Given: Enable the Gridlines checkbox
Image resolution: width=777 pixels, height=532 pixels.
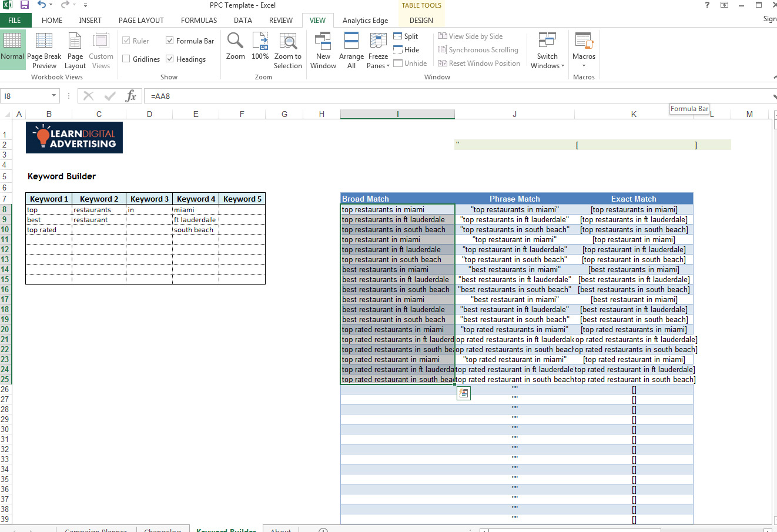Looking at the screenshot, I should tap(126, 59).
